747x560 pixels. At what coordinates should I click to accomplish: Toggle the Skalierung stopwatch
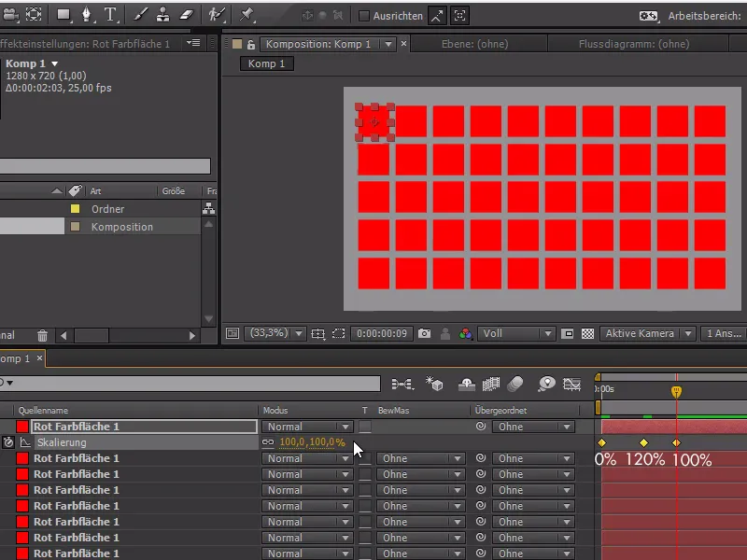[x=8, y=442]
